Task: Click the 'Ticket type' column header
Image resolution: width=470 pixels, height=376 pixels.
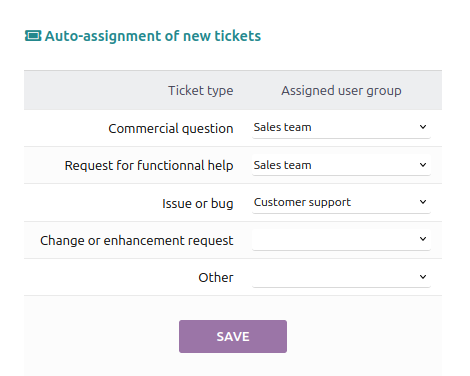Action: (x=201, y=91)
